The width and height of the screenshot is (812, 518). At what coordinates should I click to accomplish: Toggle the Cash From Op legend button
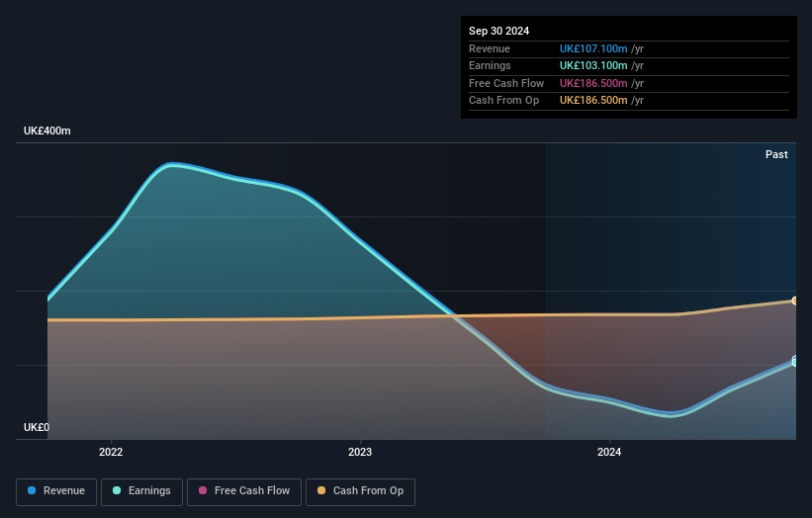pyautogui.click(x=360, y=491)
